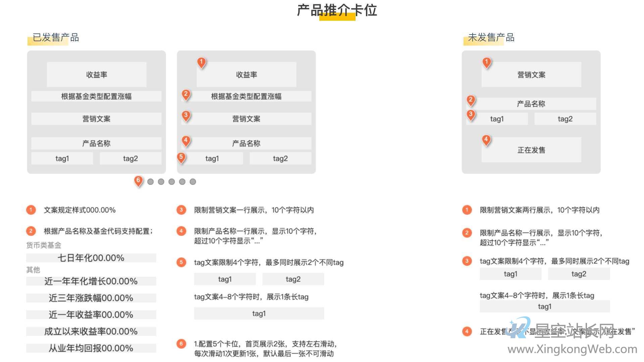The height and width of the screenshot is (362, 644).
Task: Select 营销文案 row in the numbered 已发售 card
Action: point(246,119)
